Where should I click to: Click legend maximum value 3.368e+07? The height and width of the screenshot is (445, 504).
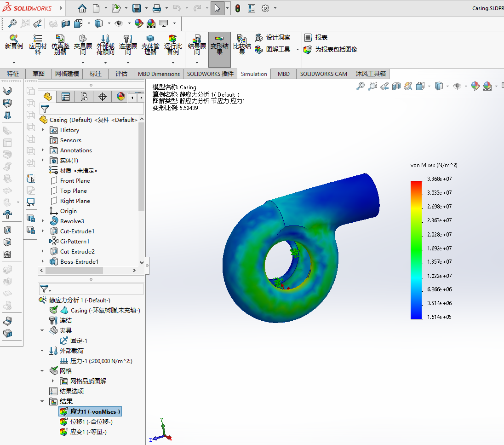coord(440,179)
